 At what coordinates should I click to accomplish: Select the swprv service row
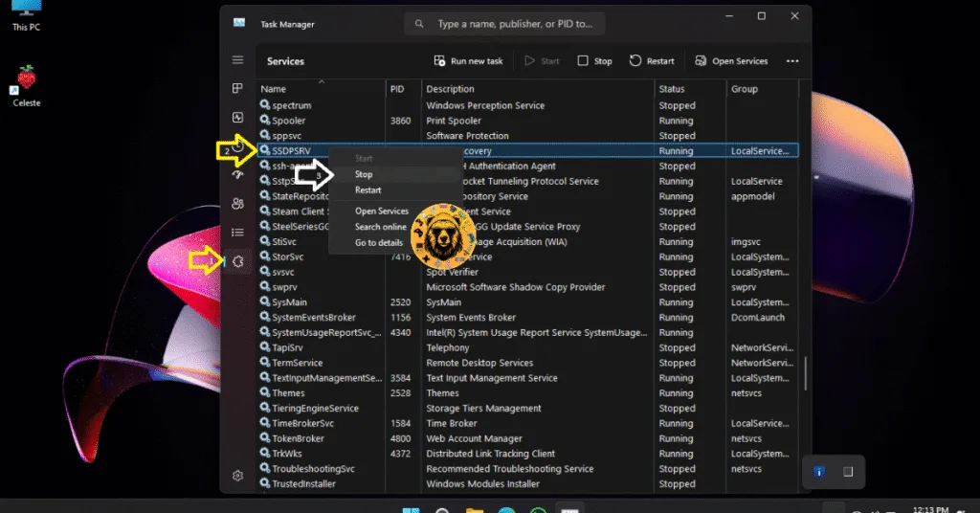[x=528, y=287]
